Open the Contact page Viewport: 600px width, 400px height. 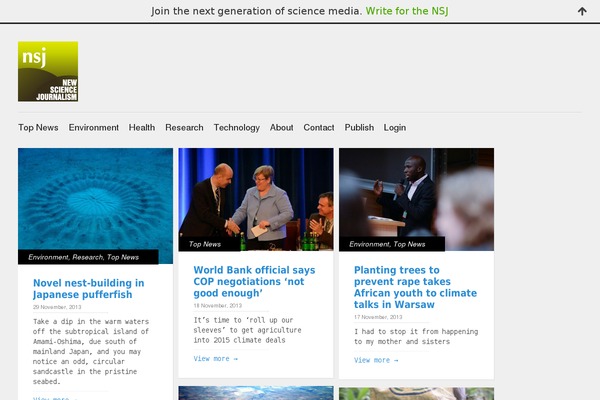pyautogui.click(x=319, y=127)
